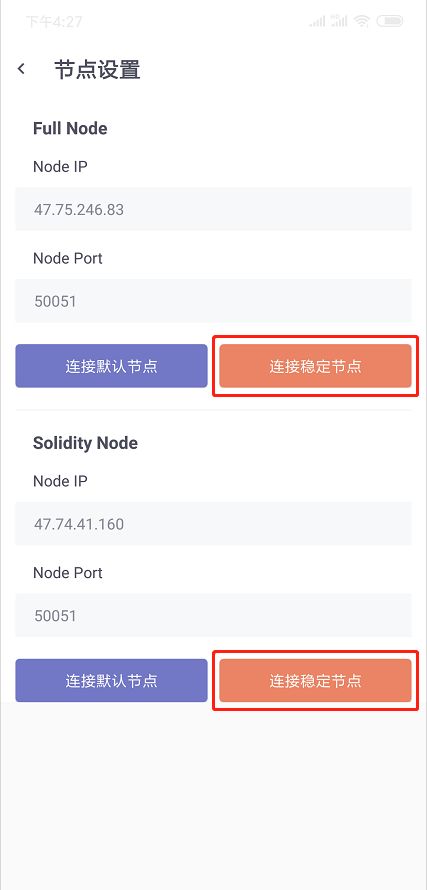Connect Full Node via 连接稳定节点 button
This screenshot has height=890, width=427.
pyautogui.click(x=315, y=366)
